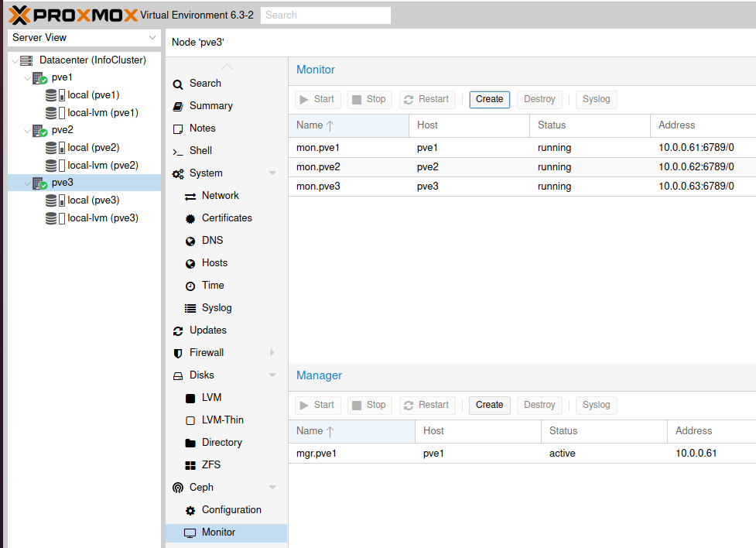The image size is (756, 548).
Task: Click the Notes sticky-note icon
Action: (178, 128)
